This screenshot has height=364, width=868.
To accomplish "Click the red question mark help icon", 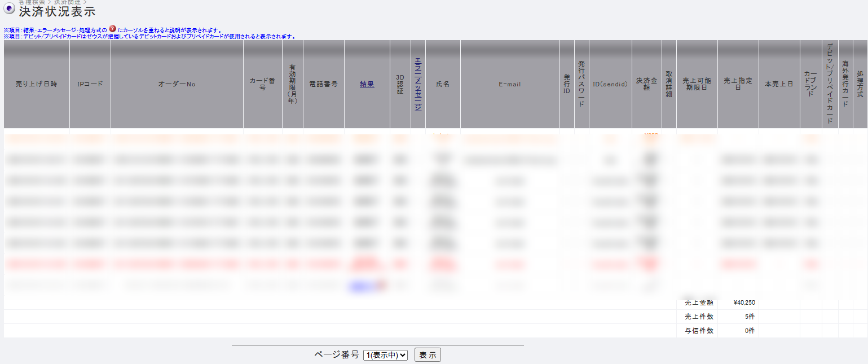I will (113, 29).
